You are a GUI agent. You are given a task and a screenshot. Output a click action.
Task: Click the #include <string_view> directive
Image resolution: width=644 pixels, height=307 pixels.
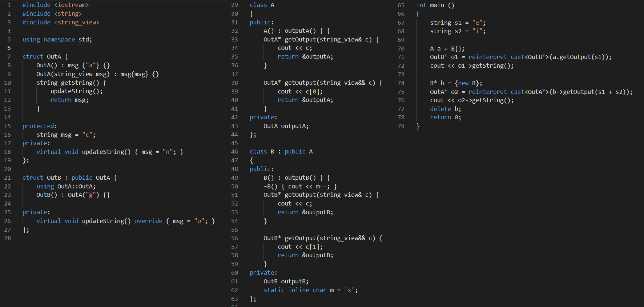[60, 23]
